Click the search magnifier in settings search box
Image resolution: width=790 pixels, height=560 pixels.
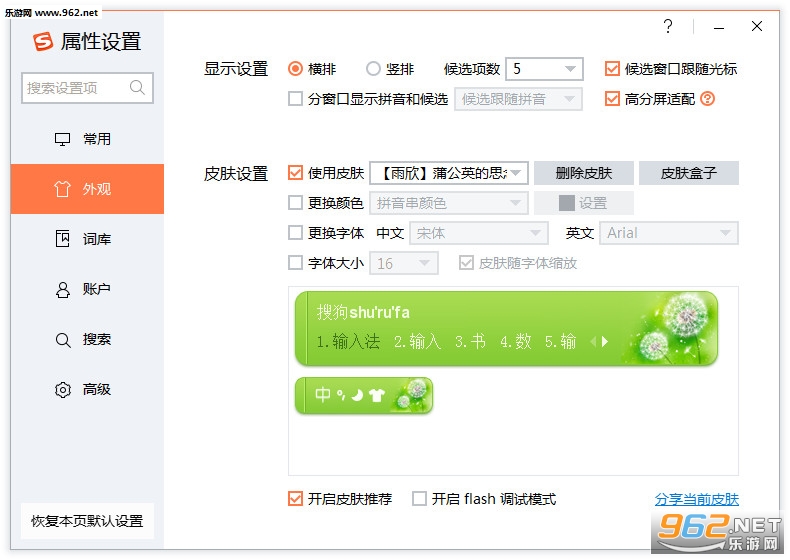[x=137, y=88]
